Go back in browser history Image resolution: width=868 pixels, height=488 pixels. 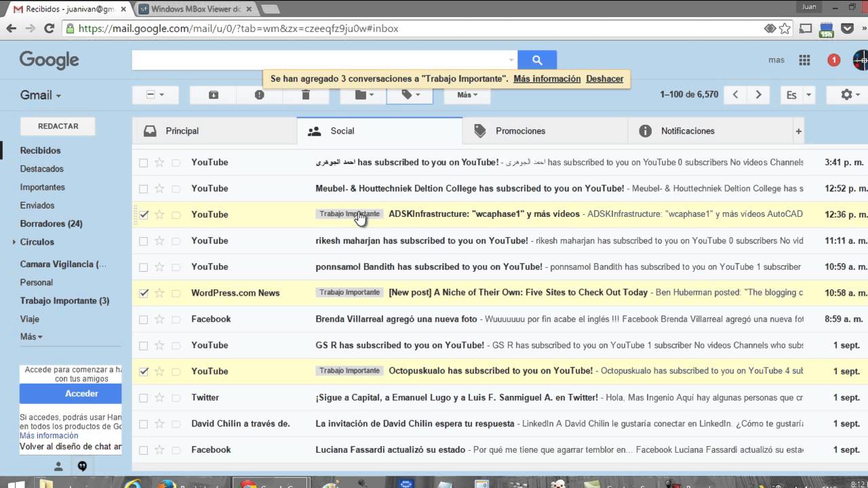click(11, 28)
